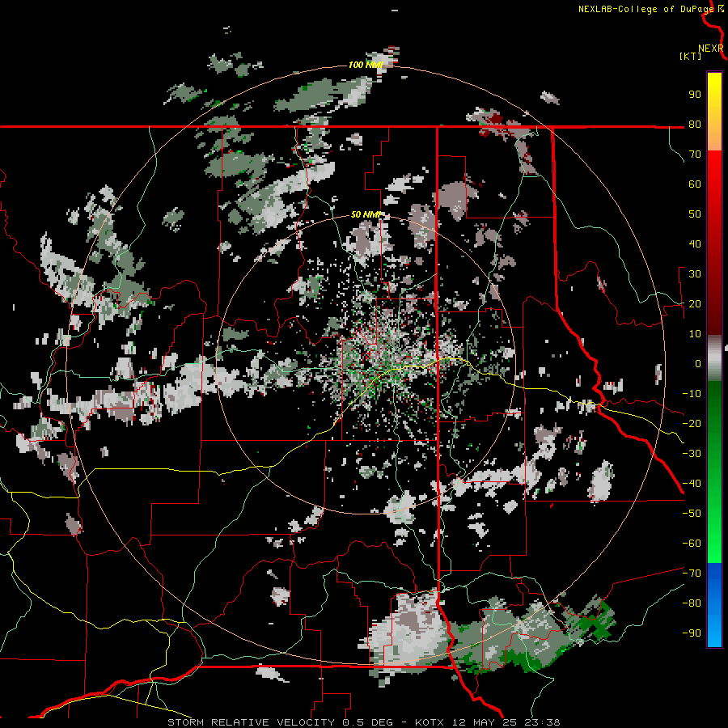Click the 80 value on velocity scale
728x728 pixels.
pyautogui.click(x=695, y=125)
